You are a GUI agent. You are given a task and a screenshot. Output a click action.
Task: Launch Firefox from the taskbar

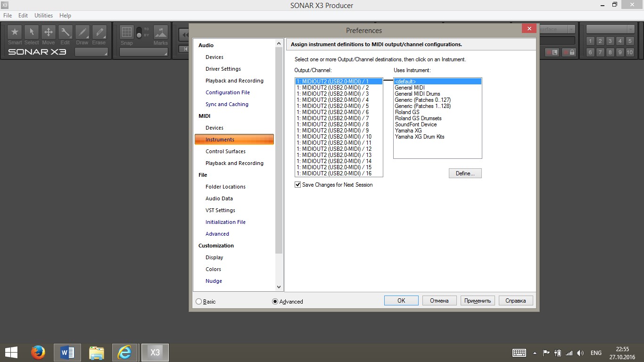38,353
